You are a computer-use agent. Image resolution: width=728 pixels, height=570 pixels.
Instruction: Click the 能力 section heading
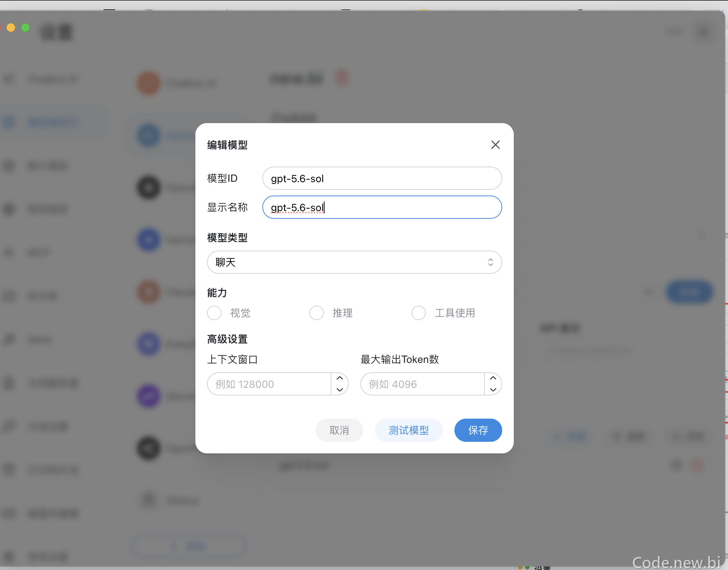[x=217, y=293]
